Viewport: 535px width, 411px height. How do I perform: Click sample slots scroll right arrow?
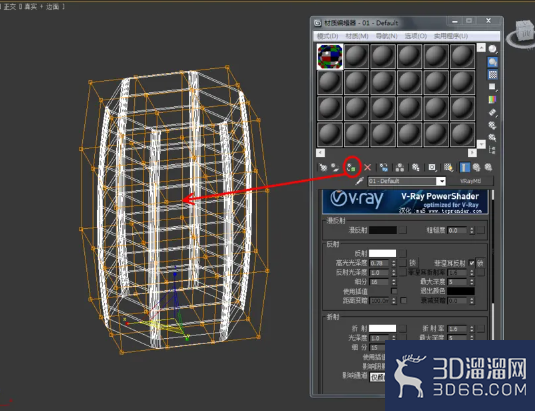tap(472, 152)
